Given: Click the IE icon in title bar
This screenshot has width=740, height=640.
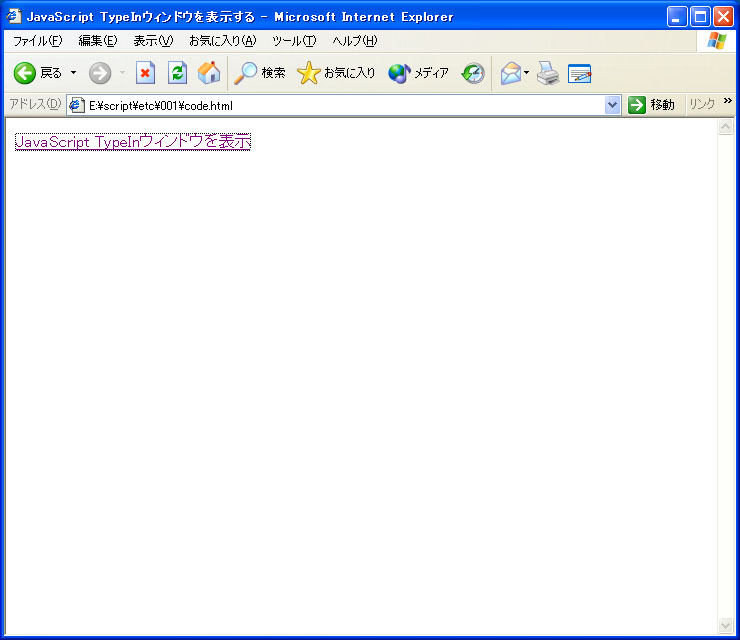Looking at the screenshot, I should click(x=13, y=16).
